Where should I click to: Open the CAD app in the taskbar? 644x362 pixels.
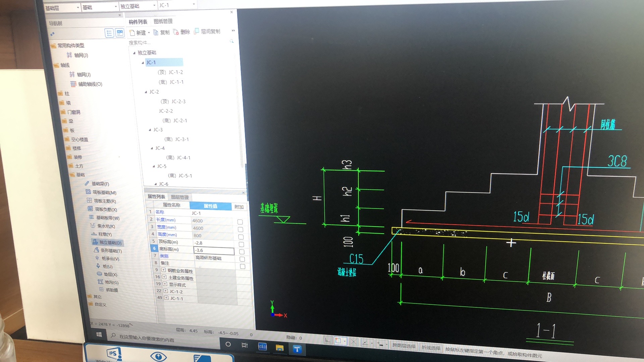262,347
